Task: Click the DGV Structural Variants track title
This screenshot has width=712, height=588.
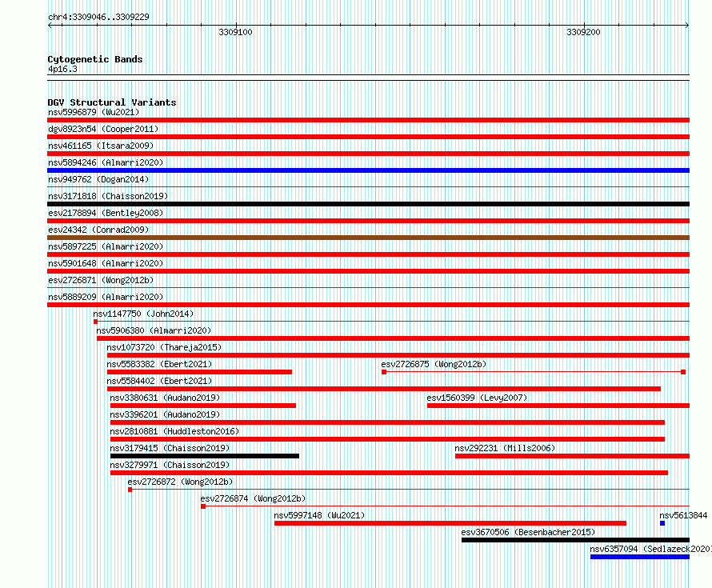Action: (x=112, y=102)
